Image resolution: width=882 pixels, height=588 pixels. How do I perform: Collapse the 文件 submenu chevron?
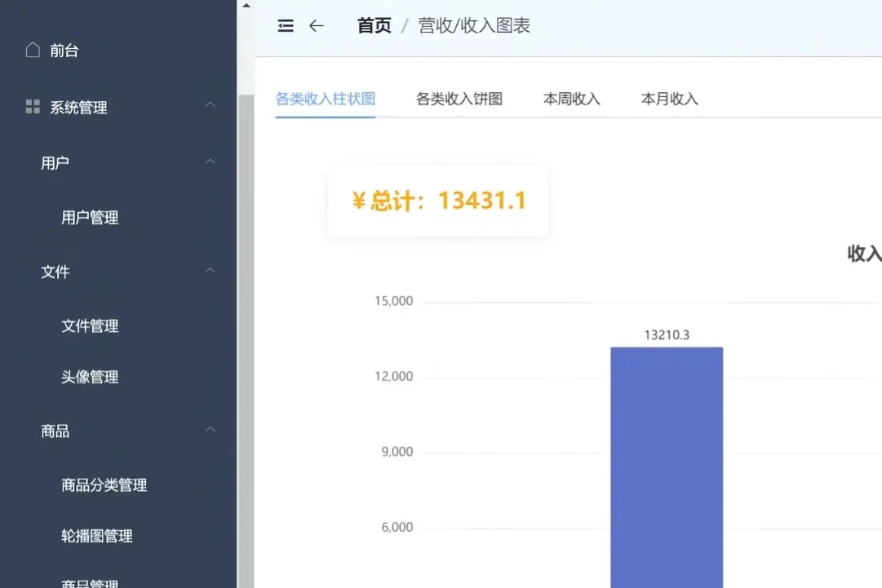[x=211, y=271]
